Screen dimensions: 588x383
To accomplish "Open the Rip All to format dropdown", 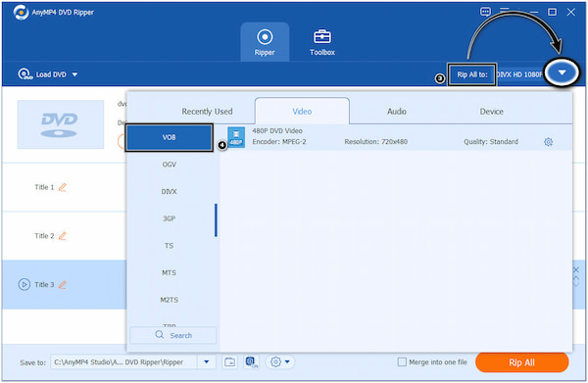I will point(562,72).
